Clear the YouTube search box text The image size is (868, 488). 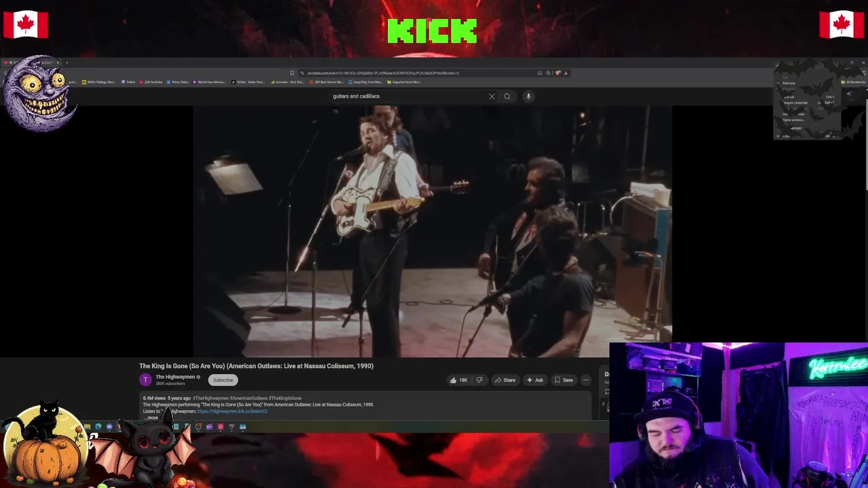pyautogui.click(x=492, y=96)
